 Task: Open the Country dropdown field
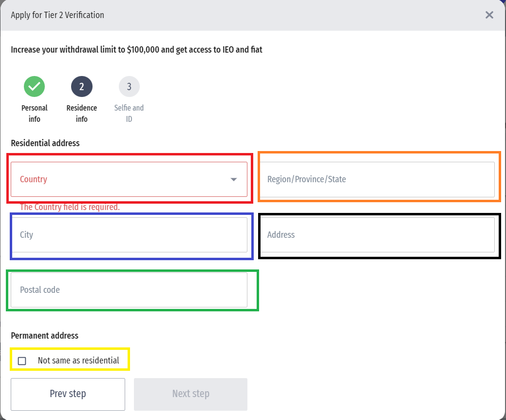(x=122, y=179)
